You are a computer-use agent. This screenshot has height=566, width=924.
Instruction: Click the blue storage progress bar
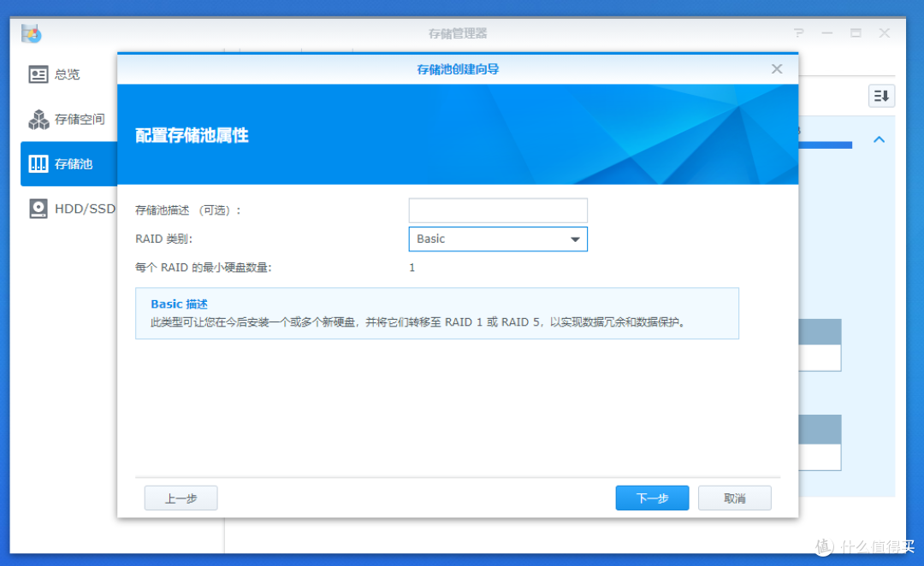tap(826, 144)
